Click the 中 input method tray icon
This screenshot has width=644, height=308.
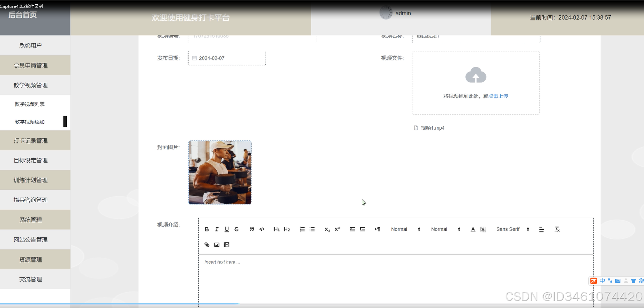coord(602,281)
